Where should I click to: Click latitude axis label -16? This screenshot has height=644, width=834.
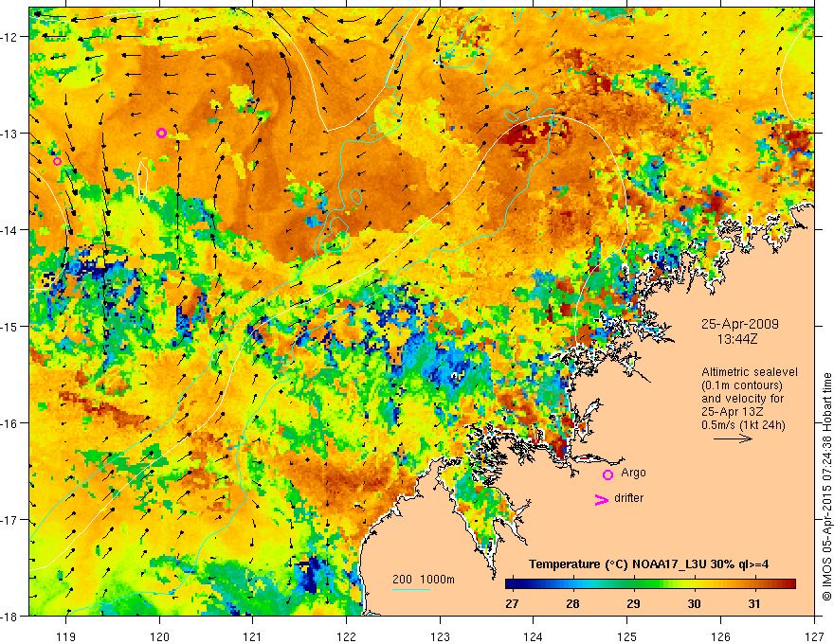[10, 423]
